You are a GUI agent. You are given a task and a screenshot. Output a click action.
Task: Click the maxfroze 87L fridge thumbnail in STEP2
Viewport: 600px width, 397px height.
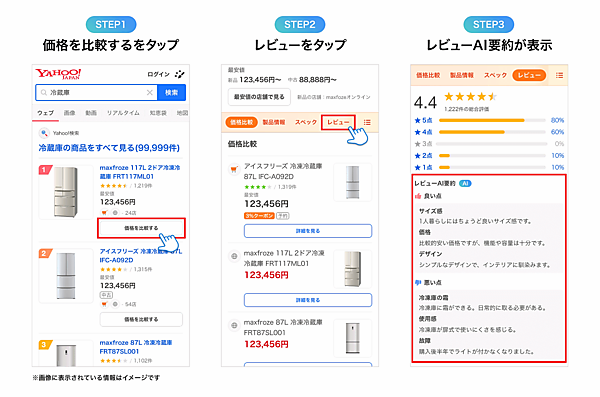(352, 338)
